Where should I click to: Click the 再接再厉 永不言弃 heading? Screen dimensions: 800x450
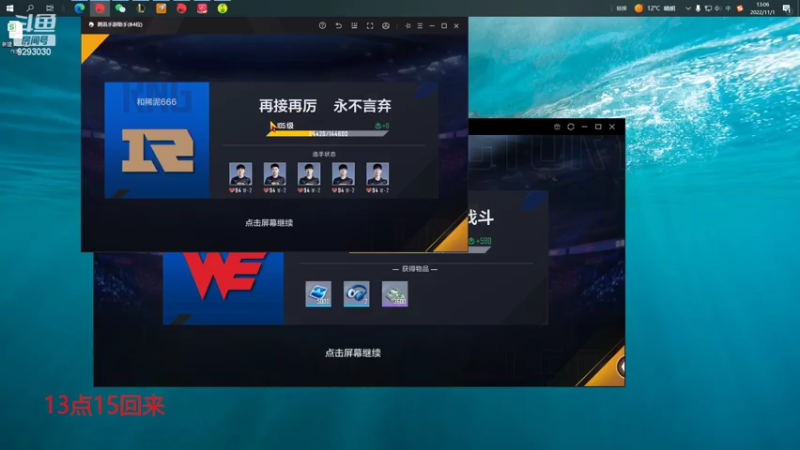pyautogui.click(x=325, y=106)
